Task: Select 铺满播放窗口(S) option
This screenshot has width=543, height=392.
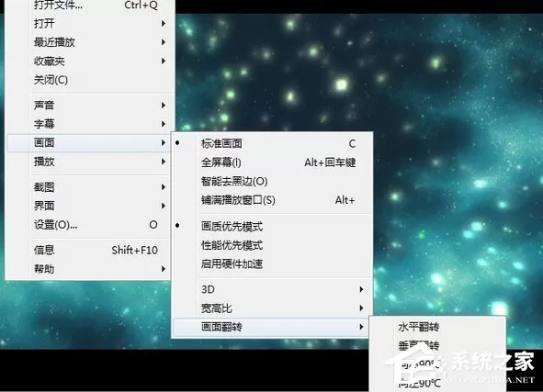Action: [x=272, y=200]
